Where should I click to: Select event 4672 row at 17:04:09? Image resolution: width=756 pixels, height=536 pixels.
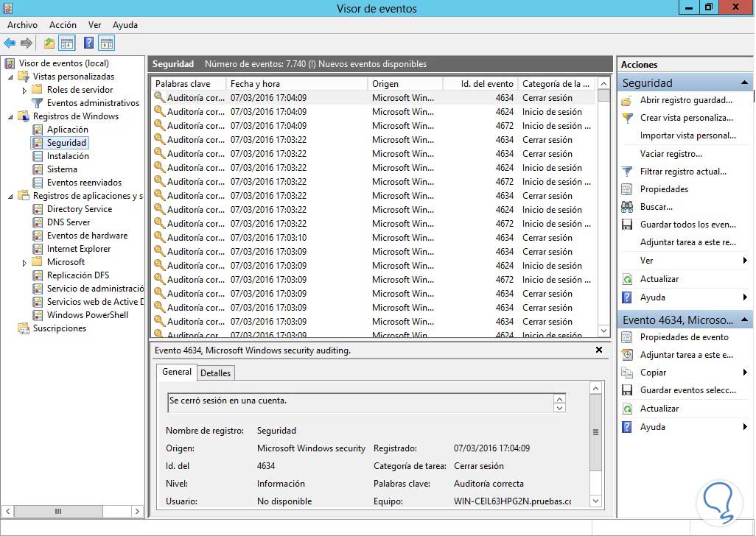(373, 126)
